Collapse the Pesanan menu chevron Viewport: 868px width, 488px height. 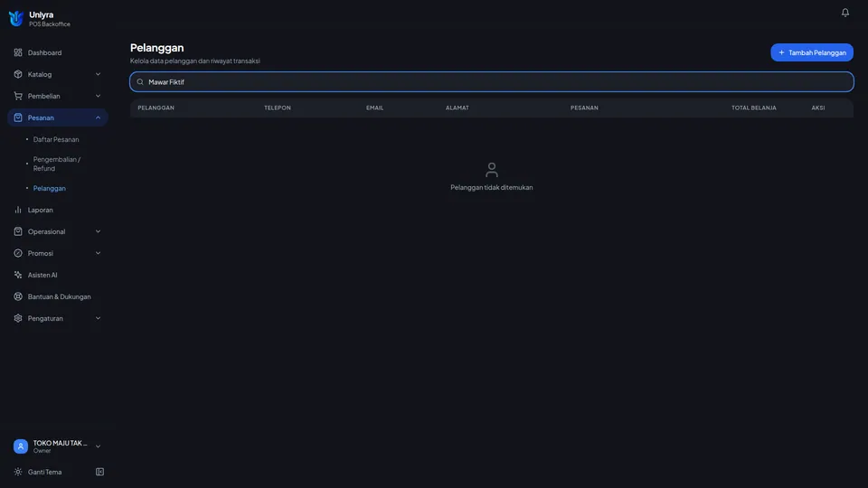98,117
